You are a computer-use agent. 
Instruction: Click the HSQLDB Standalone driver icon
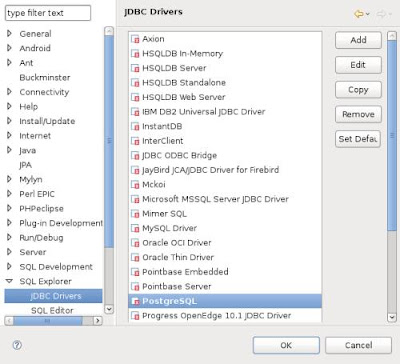[x=135, y=83]
